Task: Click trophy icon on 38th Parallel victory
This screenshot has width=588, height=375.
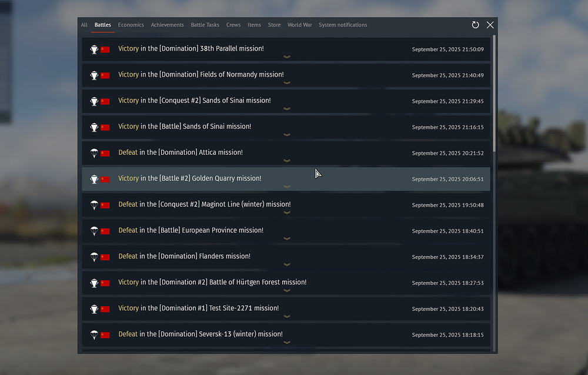Action: (x=94, y=49)
